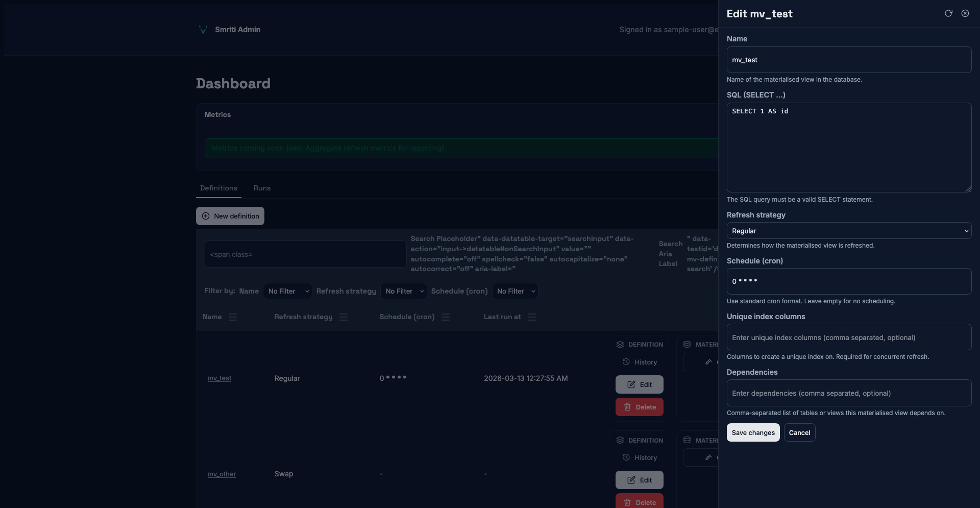
Task: Click the Smriti Admin logo icon
Action: point(203,30)
